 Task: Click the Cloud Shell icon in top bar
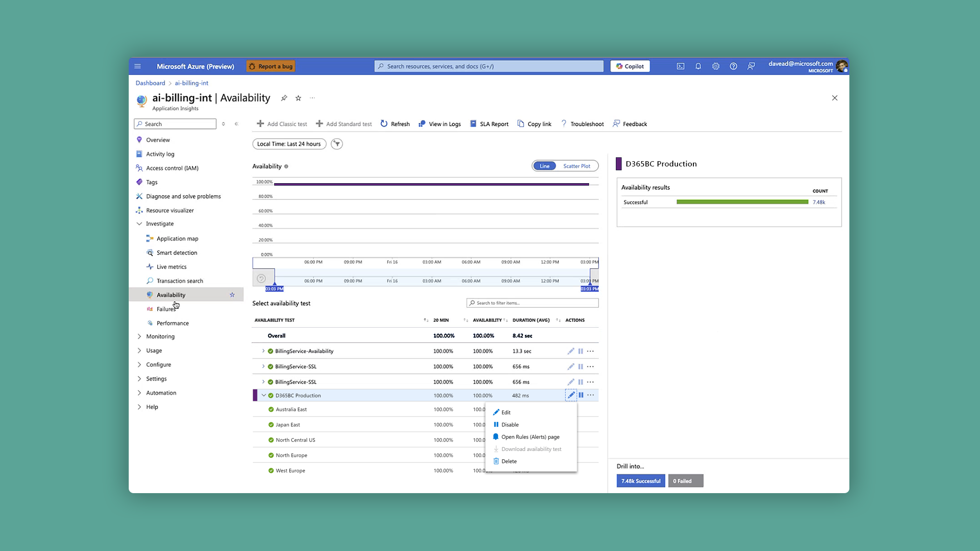coord(680,66)
